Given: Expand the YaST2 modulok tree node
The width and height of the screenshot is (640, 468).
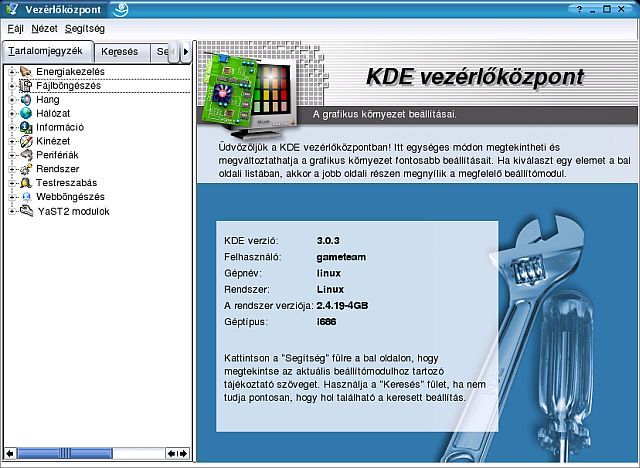Looking at the screenshot, I should tap(11, 211).
